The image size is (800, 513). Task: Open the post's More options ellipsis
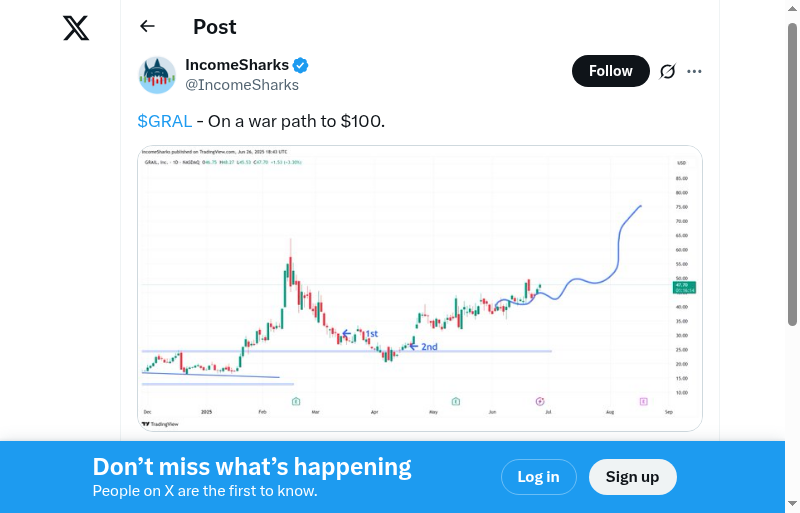click(695, 71)
